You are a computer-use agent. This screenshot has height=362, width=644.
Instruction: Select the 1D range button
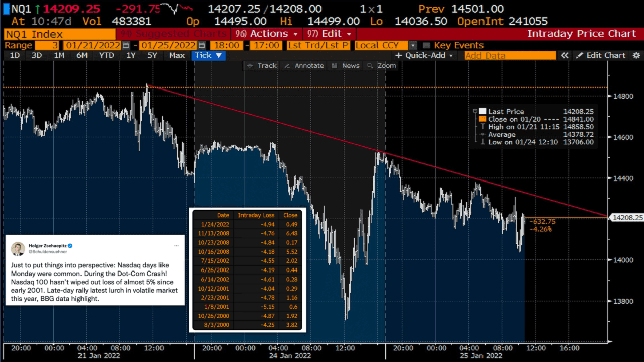(x=15, y=55)
